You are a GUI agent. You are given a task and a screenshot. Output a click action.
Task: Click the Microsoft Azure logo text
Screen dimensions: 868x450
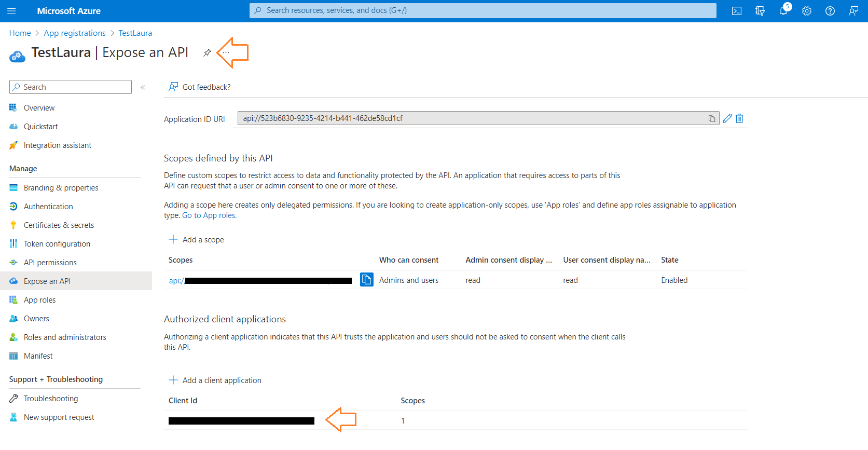(69, 11)
